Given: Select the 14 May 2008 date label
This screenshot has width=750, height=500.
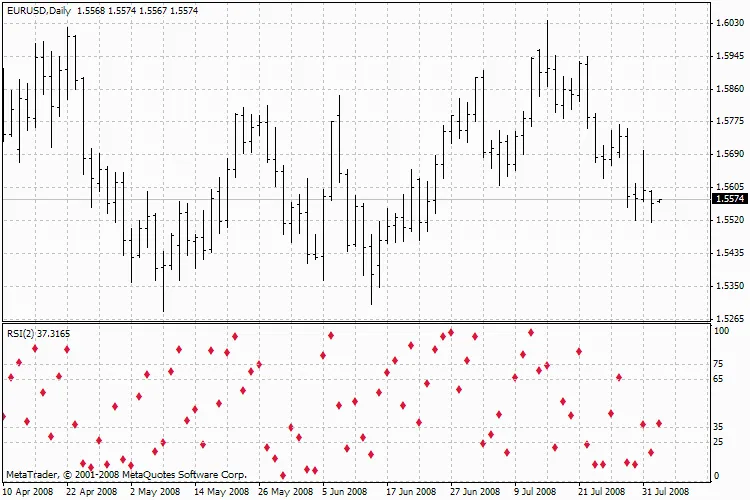Looking at the screenshot, I should coord(221,492).
